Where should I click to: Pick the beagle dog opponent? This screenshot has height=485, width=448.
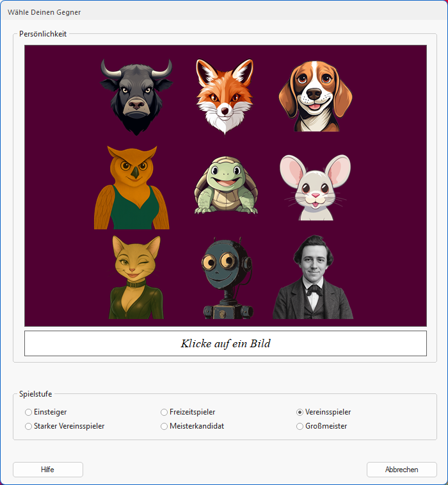coord(314,96)
